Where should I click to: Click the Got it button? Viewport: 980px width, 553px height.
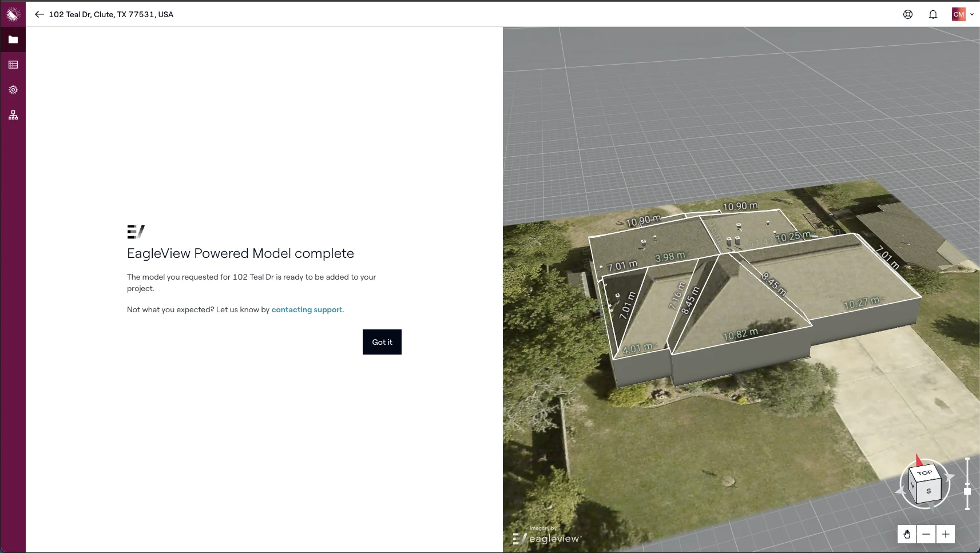[382, 342]
